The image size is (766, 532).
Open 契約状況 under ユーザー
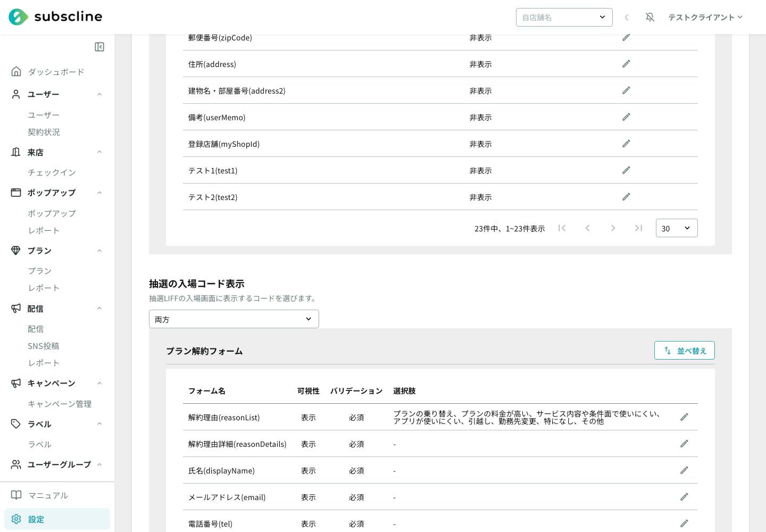44,132
